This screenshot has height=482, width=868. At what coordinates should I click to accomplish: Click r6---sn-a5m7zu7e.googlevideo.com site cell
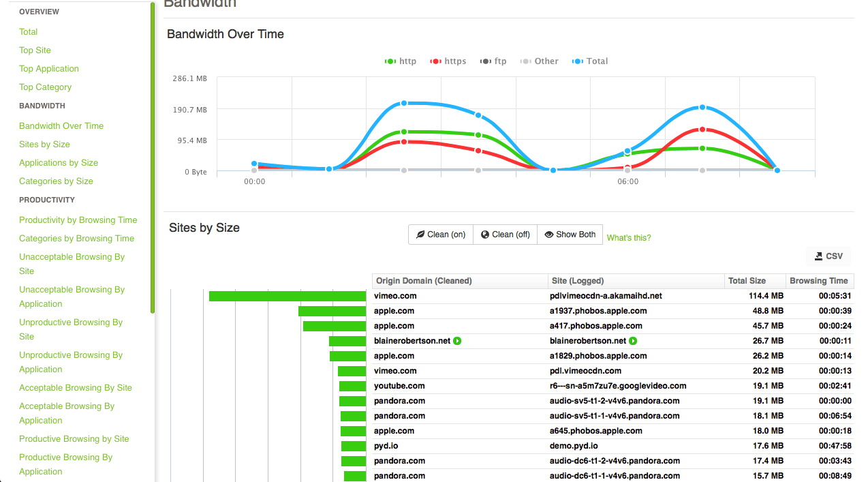point(618,386)
